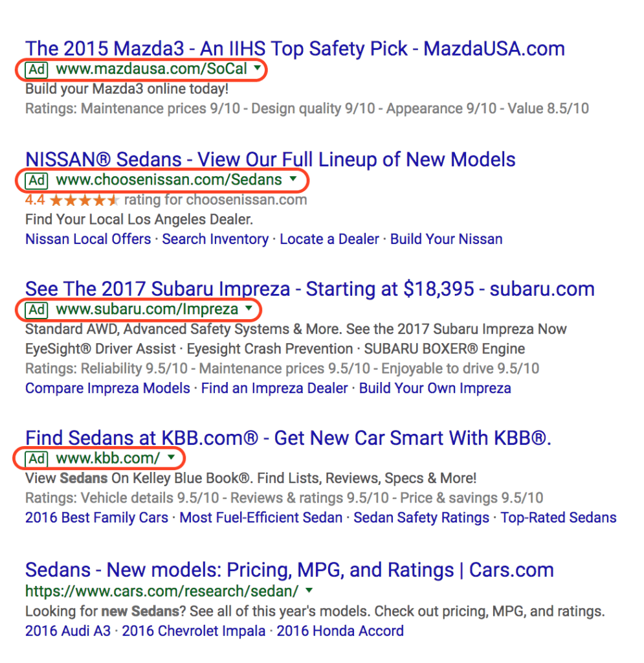This screenshot has width=644, height=663.
Task: Expand dropdown arrow beside mazdausa.com/SoCal
Action: tap(258, 67)
